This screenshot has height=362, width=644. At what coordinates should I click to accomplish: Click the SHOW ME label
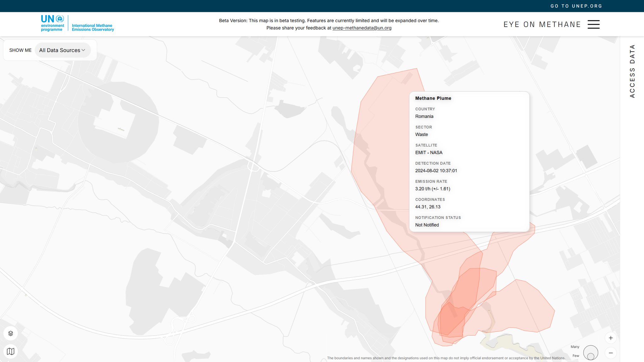click(20, 50)
